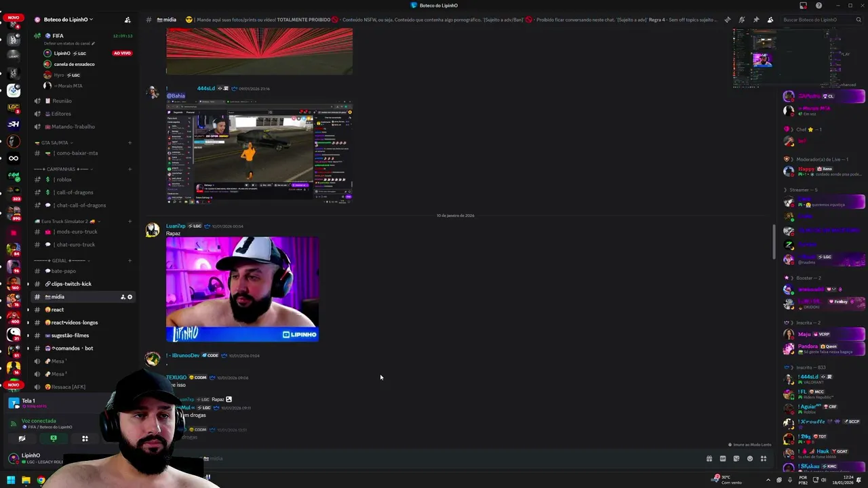Image resolution: width=868 pixels, height=488 pixels.
Task: Open the sugestão-filmes channel
Action: pos(81,335)
